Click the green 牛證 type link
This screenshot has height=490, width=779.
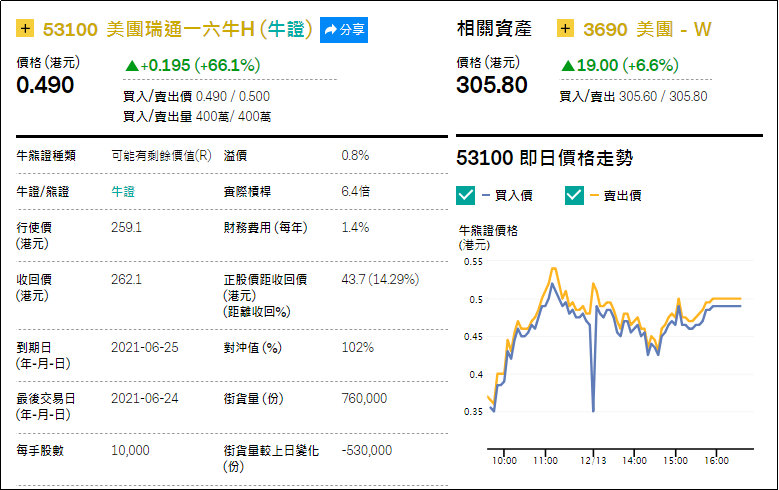click(123, 192)
